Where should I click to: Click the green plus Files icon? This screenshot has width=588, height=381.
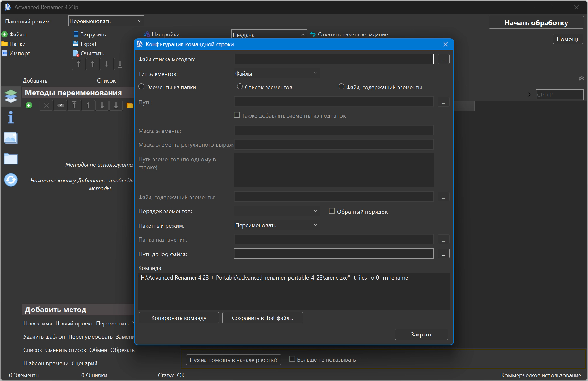click(4, 34)
